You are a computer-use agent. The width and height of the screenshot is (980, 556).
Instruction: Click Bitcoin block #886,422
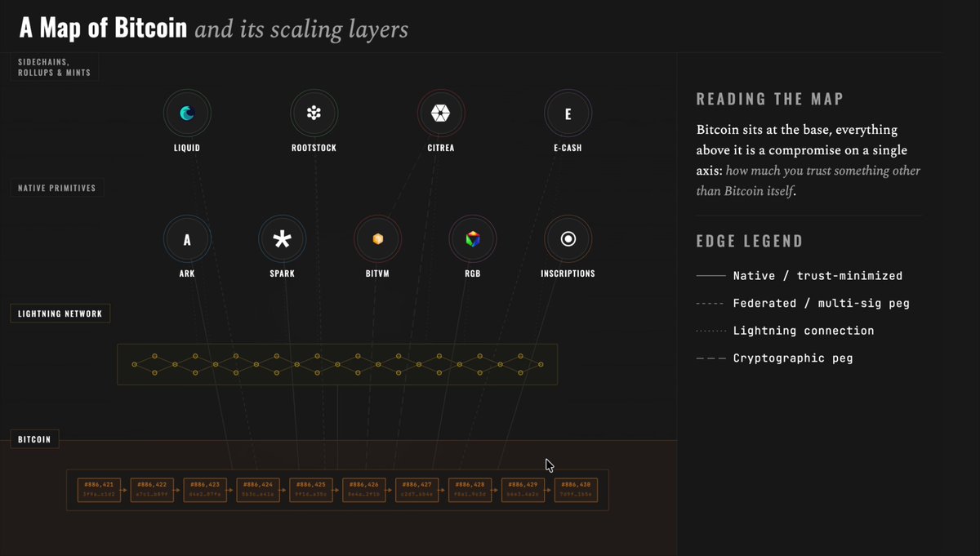pyautogui.click(x=152, y=490)
